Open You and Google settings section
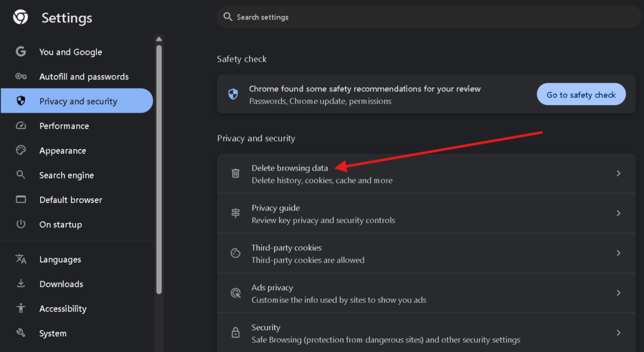644x352 pixels. 77,52
